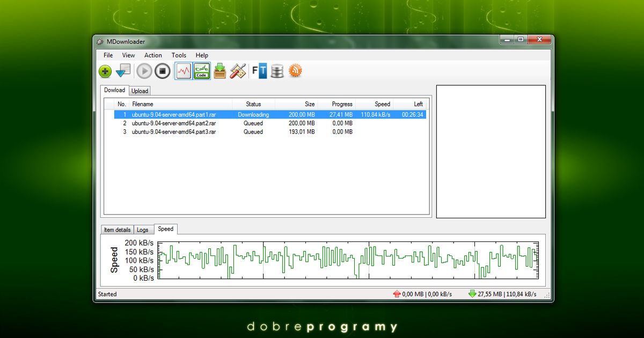Open the database icon on the toolbar
Viewport: 644px width, 338px height.
pos(277,71)
